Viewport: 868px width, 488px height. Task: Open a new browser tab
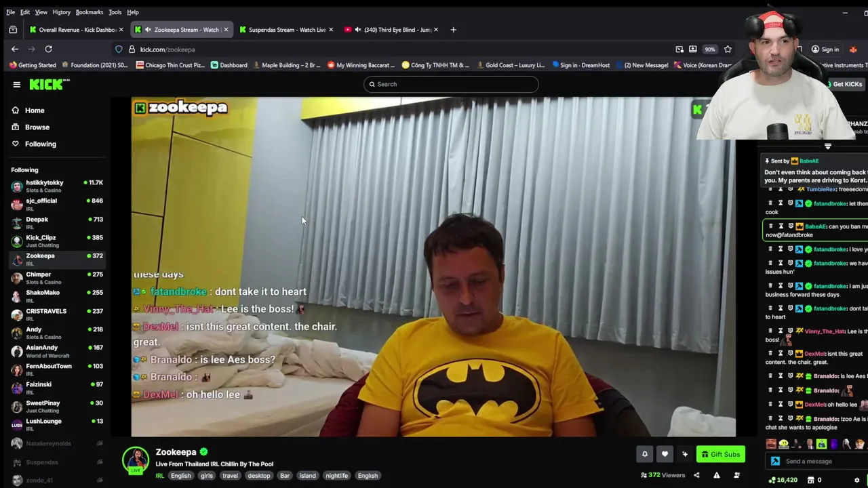tap(454, 30)
